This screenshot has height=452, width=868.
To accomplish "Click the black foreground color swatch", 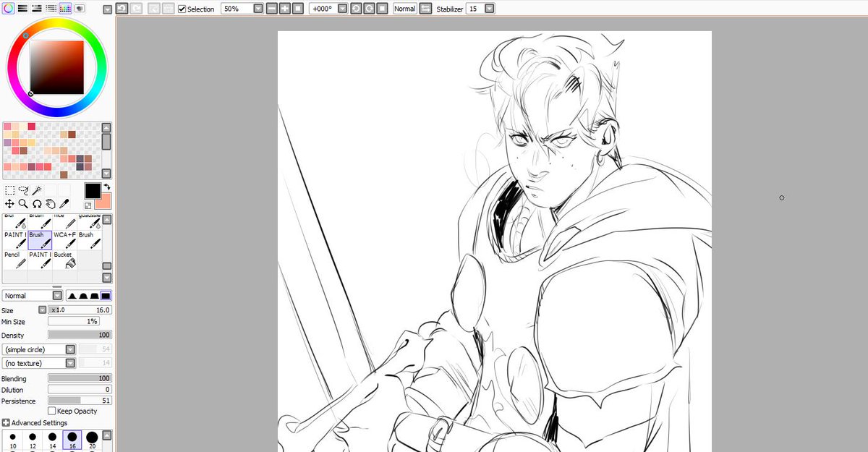I will [93, 191].
